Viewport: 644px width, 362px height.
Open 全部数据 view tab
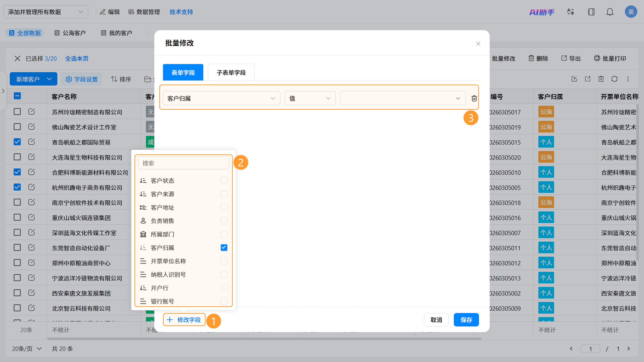(25, 33)
